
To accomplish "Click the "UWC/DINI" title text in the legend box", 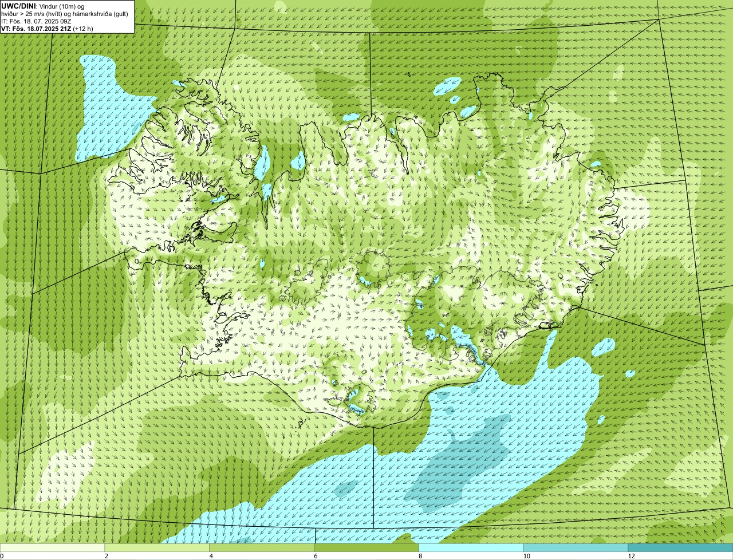I will 18,6.
